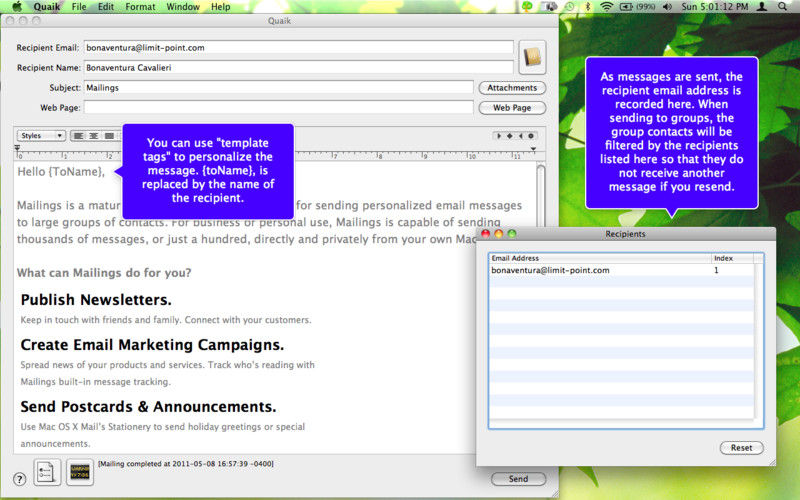Click the Email Address column header
Image resolution: width=800 pixels, height=500 pixels.
pos(600,258)
